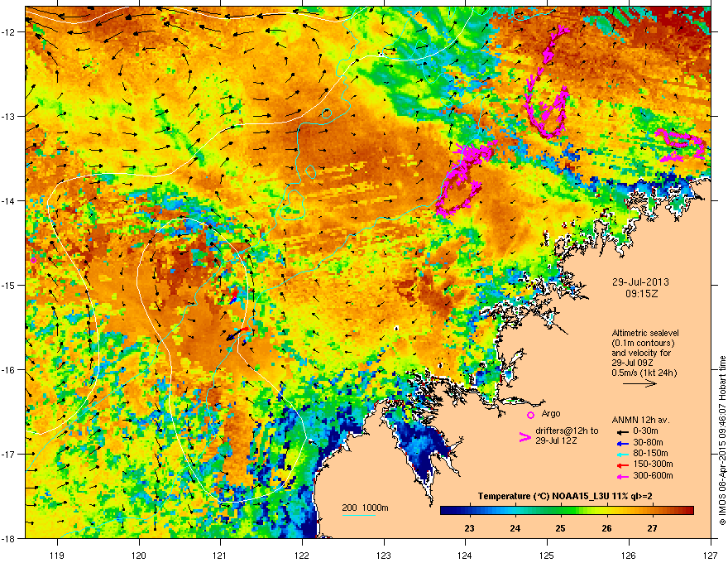Click the magenta drifter track near 126.5 longitude
The image size is (728, 563).
click(x=681, y=146)
